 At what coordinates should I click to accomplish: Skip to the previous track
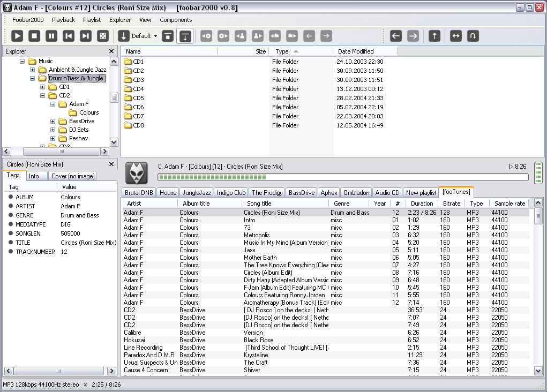coord(69,36)
